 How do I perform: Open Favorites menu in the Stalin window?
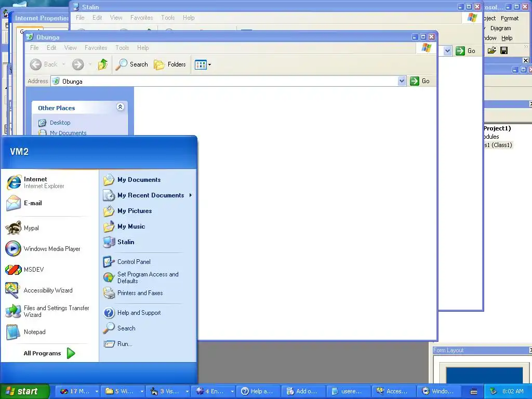point(142,18)
